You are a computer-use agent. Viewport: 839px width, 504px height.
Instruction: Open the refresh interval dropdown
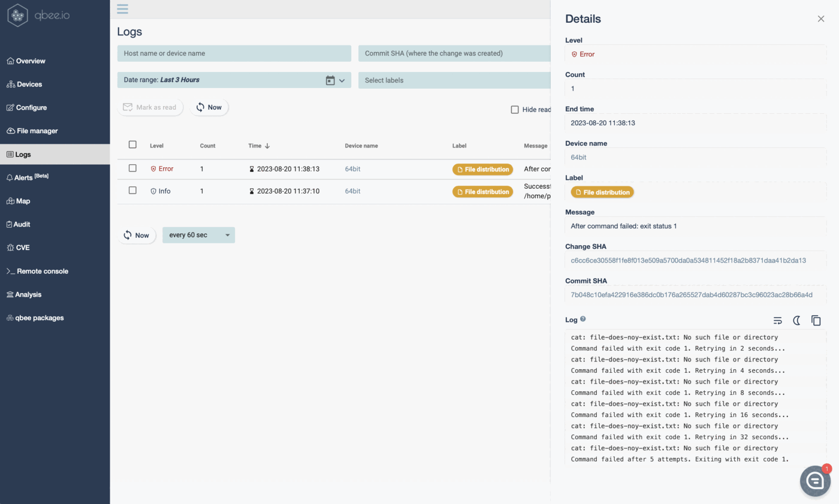[198, 235]
